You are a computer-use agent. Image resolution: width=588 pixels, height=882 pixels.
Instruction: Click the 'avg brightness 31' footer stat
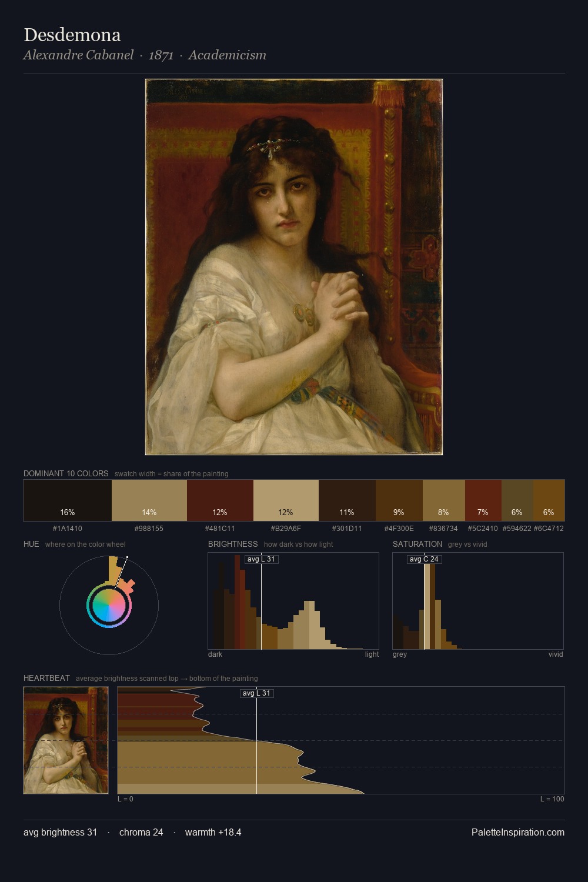[x=61, y=832]
